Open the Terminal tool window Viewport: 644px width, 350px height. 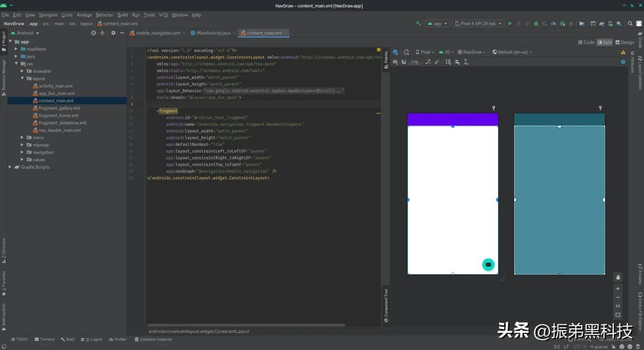[44, 339]
